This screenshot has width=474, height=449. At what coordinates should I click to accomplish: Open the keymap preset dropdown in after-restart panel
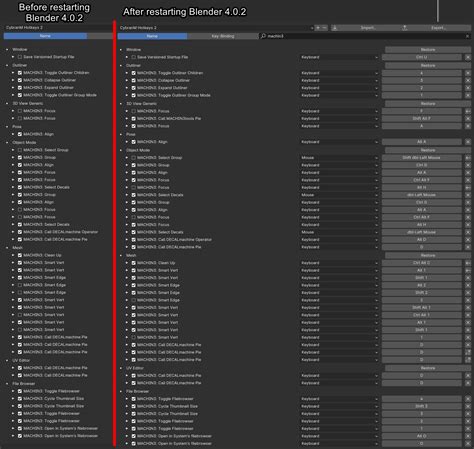coord(216,28)
